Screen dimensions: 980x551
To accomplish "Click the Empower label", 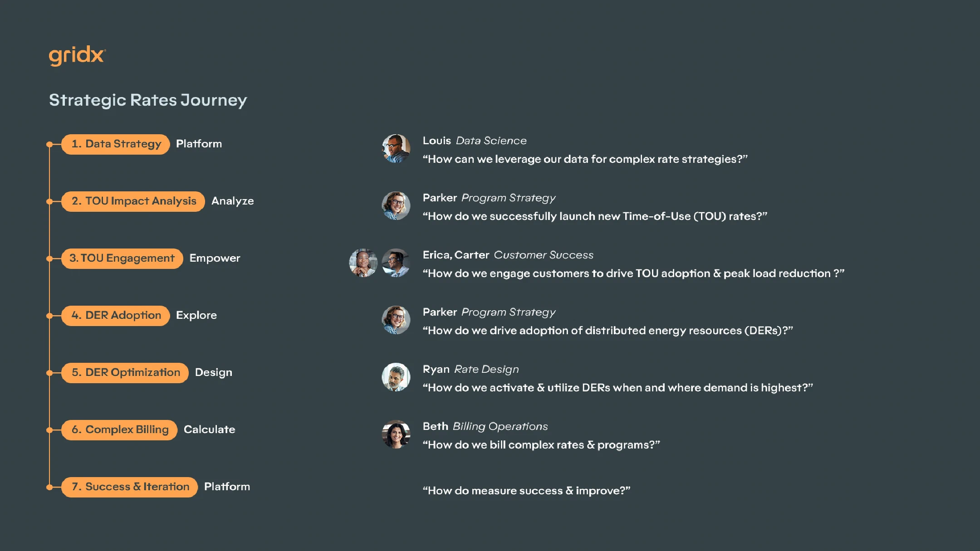I will (215, 258).
